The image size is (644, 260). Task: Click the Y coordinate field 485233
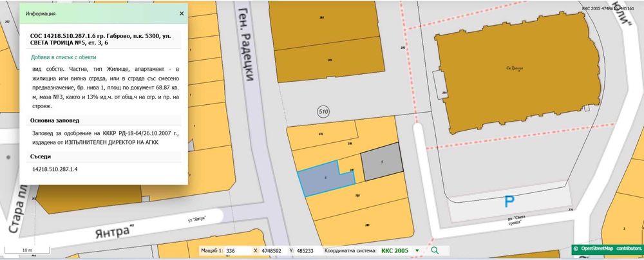tap(305, 250)
